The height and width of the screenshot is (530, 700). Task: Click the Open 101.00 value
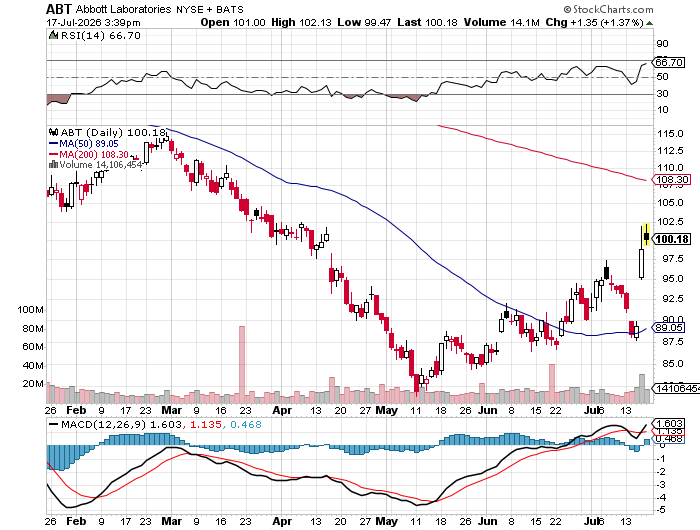click(x=233, y=22)
